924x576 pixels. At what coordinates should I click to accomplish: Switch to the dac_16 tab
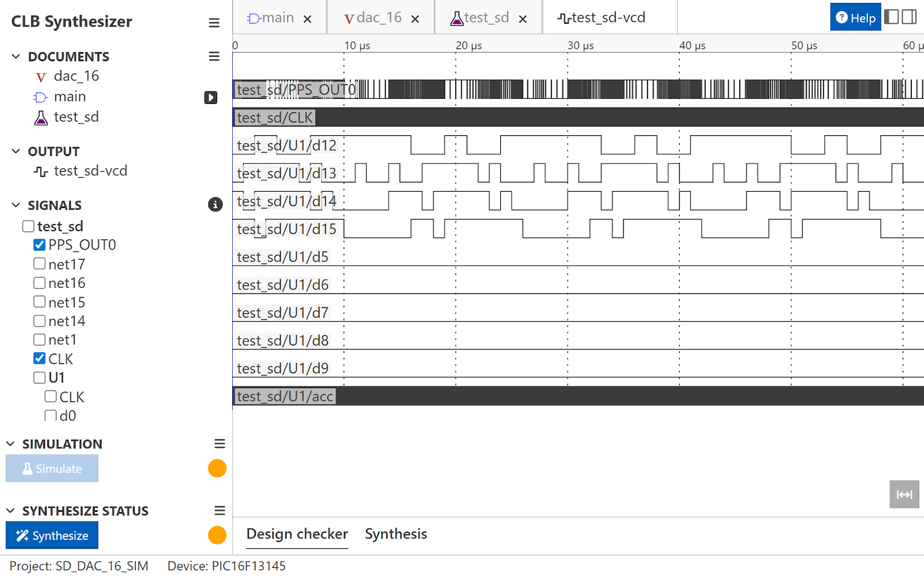coord(373,18)
